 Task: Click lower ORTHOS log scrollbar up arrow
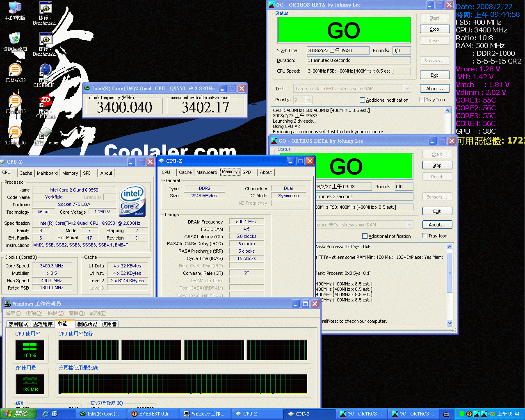point(450,247)
